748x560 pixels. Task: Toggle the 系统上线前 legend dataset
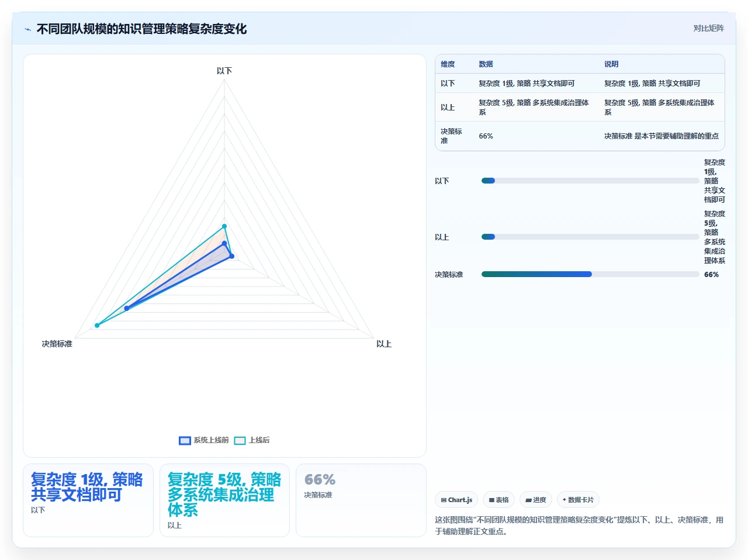[x=204, y=440]
